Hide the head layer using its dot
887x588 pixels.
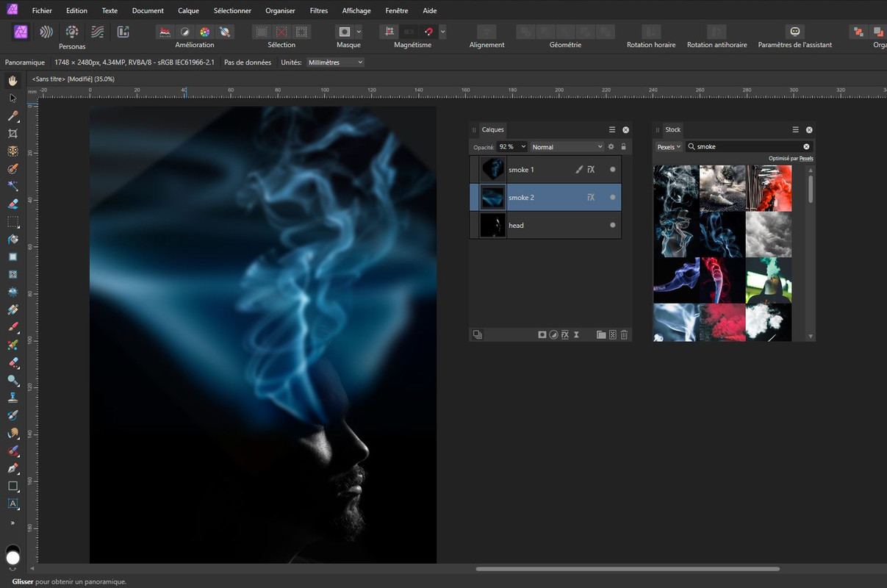pos(612,226)
